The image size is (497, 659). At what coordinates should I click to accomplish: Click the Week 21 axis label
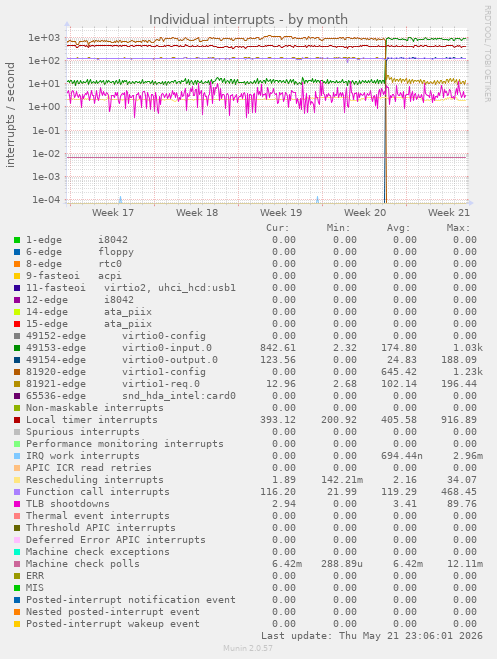pos(449,213)
